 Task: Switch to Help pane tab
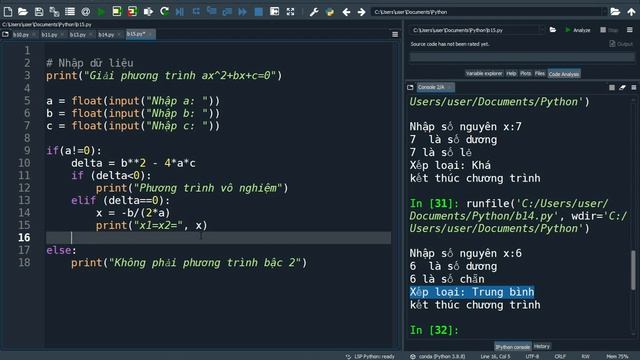511,73
